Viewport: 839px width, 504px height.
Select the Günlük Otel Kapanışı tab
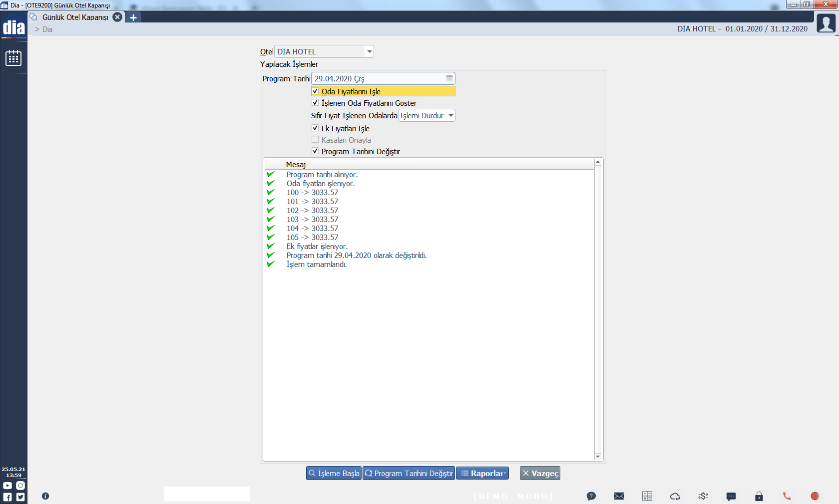click(x=75, y=17)
